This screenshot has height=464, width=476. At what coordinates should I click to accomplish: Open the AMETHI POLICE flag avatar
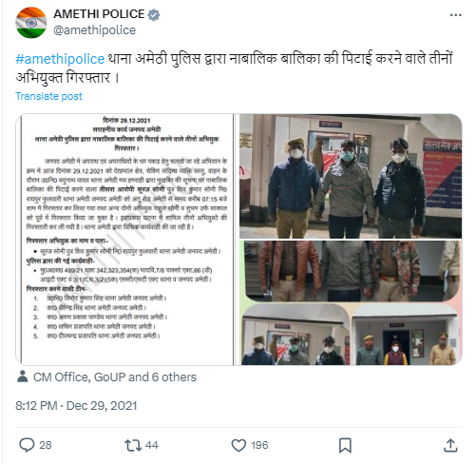click(31, 23)
